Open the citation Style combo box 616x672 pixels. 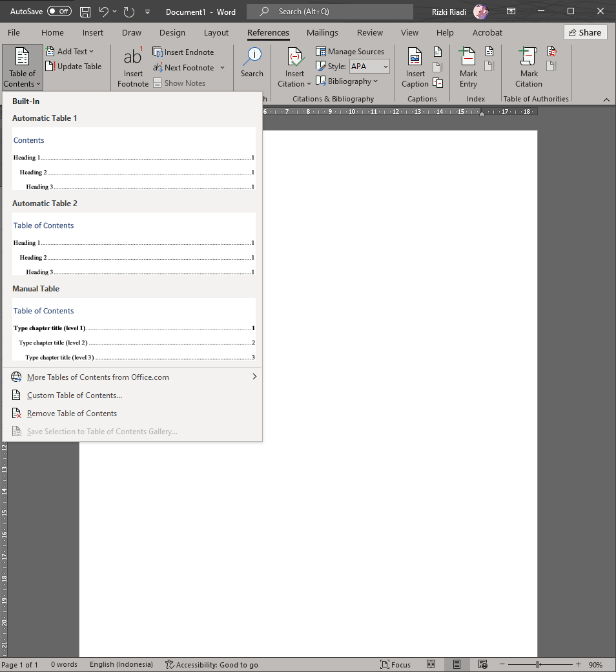(369, 67)
